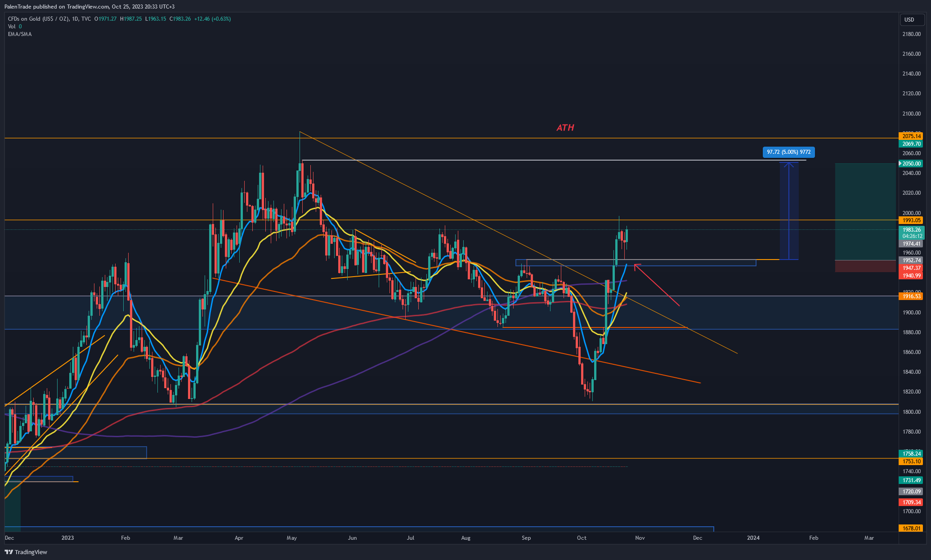The height and width of the screenshot is (560, 931).
Task: Click the 1940.99 stop price label
Action: 911,276
